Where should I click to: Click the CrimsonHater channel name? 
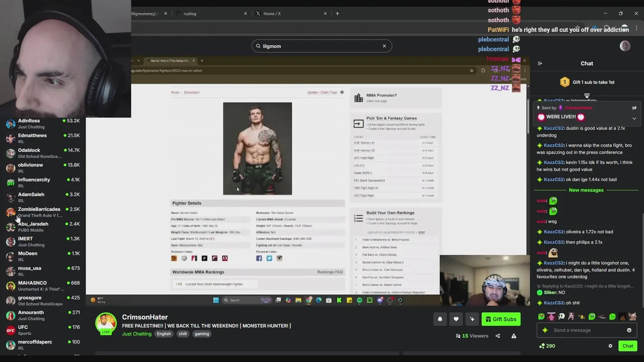pyautogui.click(x=145, y=317)
